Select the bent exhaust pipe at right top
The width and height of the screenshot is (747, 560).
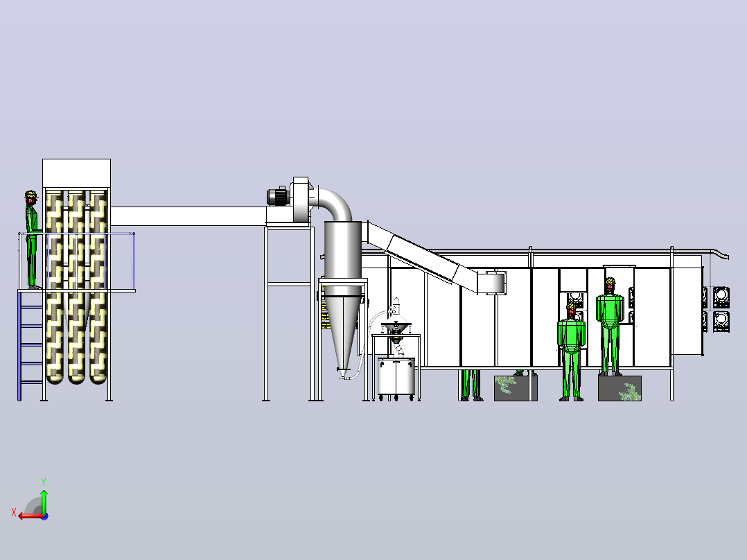pos(719,254)
